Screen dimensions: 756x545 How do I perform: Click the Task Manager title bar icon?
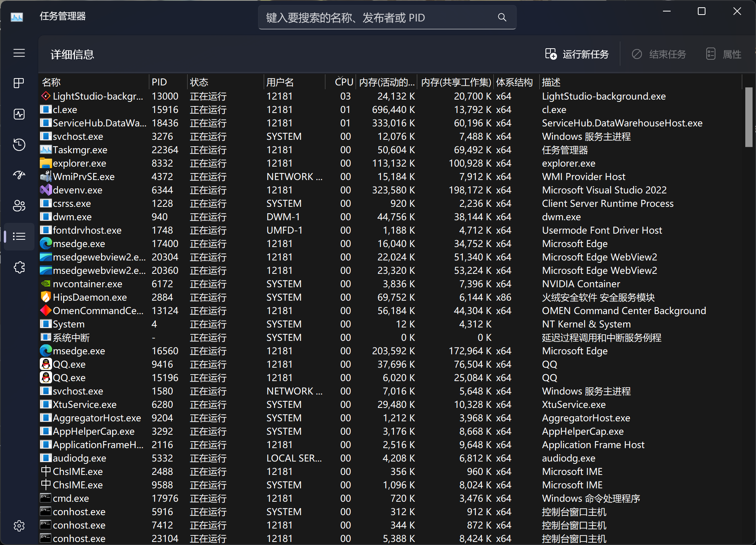click(x=16, y=17)
